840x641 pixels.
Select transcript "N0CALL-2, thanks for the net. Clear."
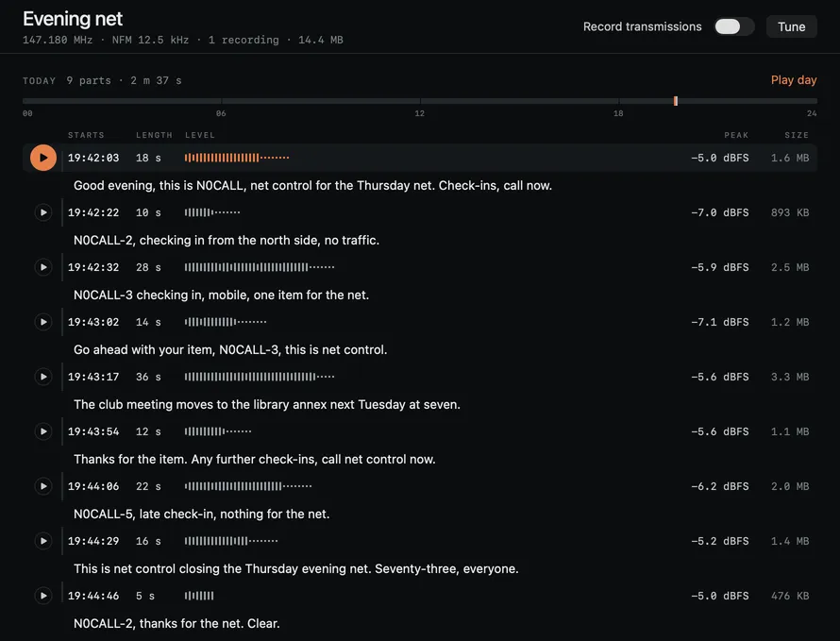(176, 623)
